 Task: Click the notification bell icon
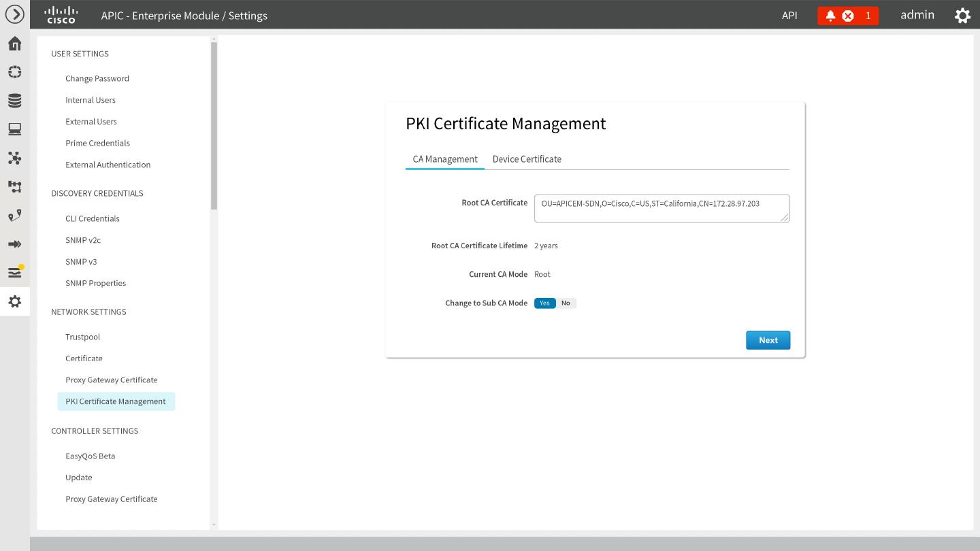830,16
